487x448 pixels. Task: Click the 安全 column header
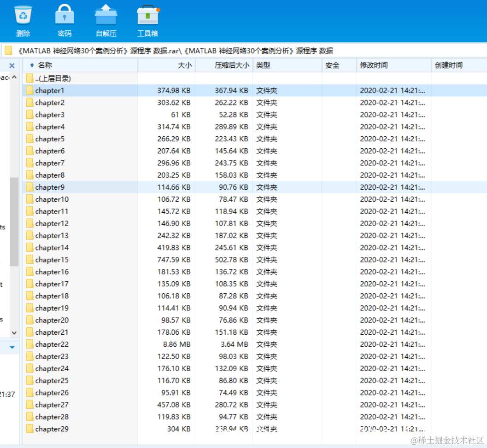point(339,65)
